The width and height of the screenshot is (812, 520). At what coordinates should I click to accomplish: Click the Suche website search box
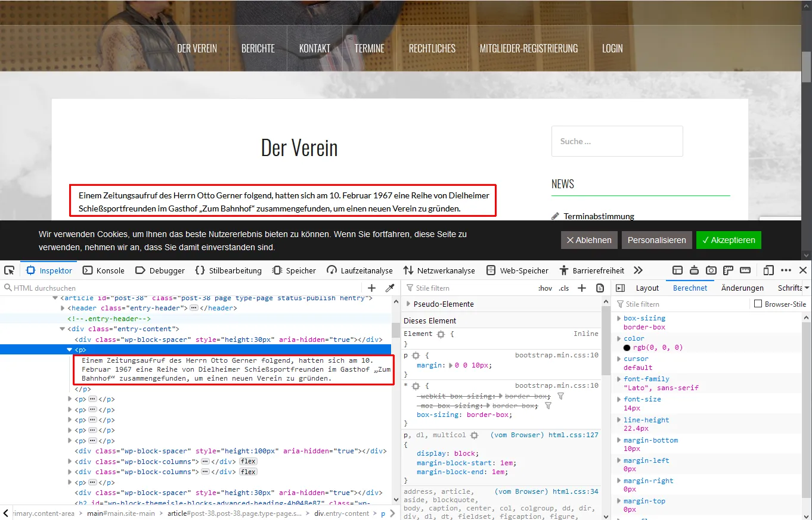(617, 141)
